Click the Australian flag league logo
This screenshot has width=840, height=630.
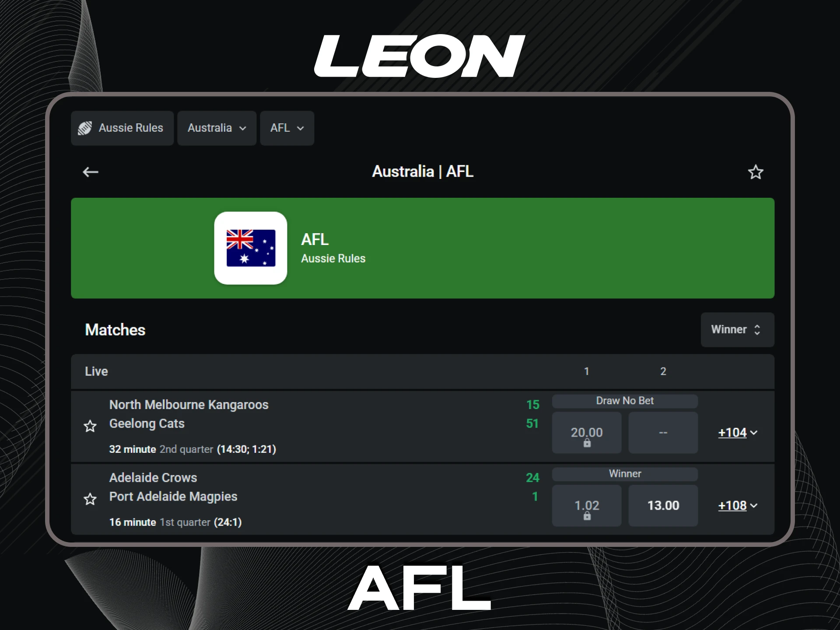coord(251,248)
